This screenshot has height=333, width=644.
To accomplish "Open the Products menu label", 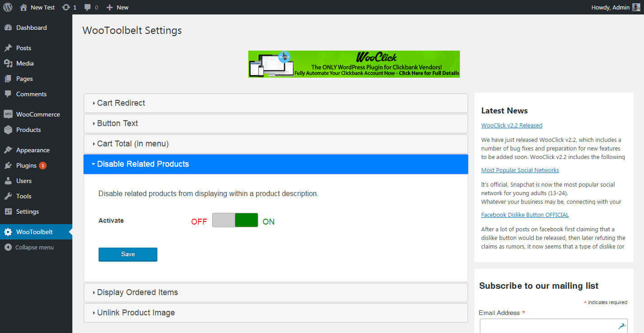I will click(x=28, y=130).
